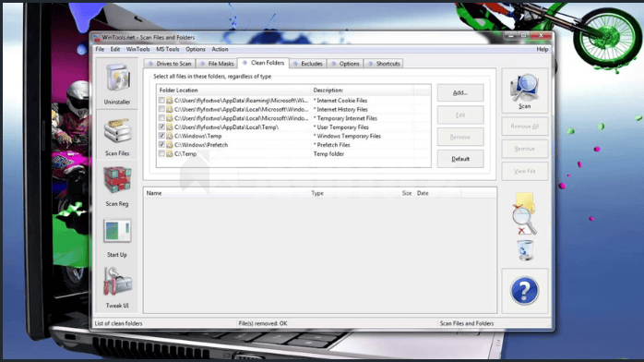644x362 pixels.
Task: Open the File menu
Action: [100, 49]
